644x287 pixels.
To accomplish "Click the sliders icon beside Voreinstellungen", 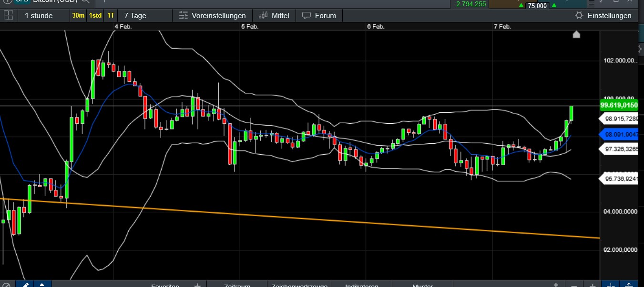I will tap(184, 15).
